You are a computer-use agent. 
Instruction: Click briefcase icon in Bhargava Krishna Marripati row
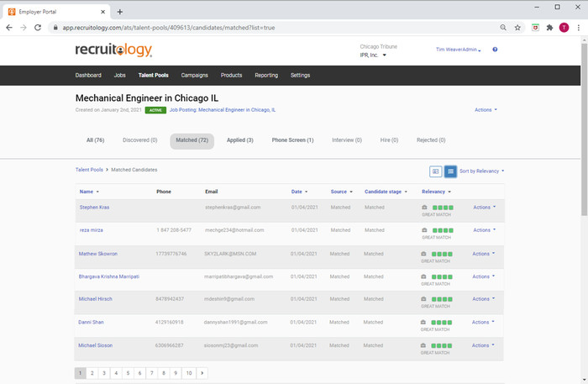(x=423, y=276)
